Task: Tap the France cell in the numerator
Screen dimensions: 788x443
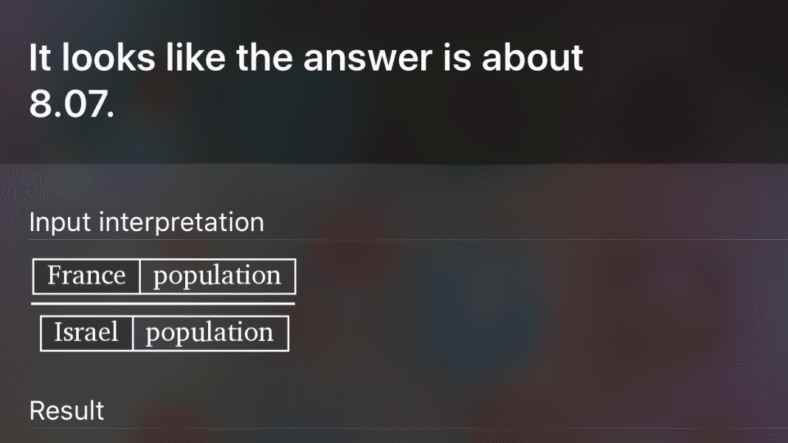Action: tap(86, 276)
